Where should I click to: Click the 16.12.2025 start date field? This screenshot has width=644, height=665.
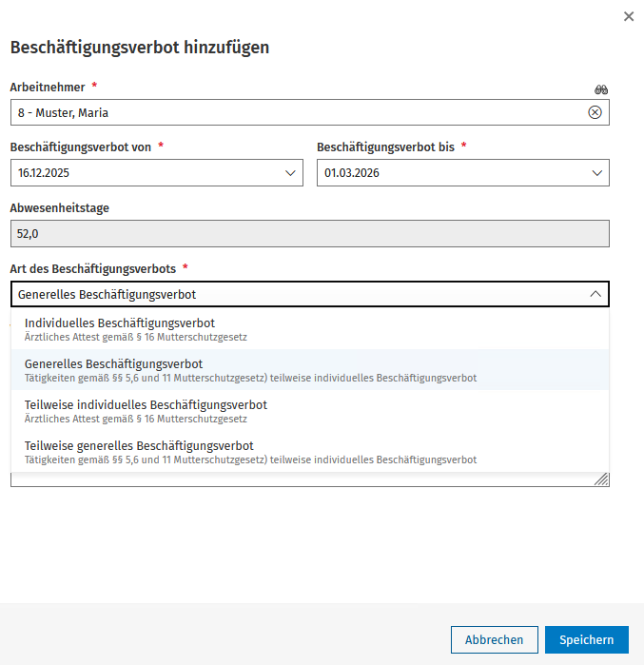click(157, 172)
